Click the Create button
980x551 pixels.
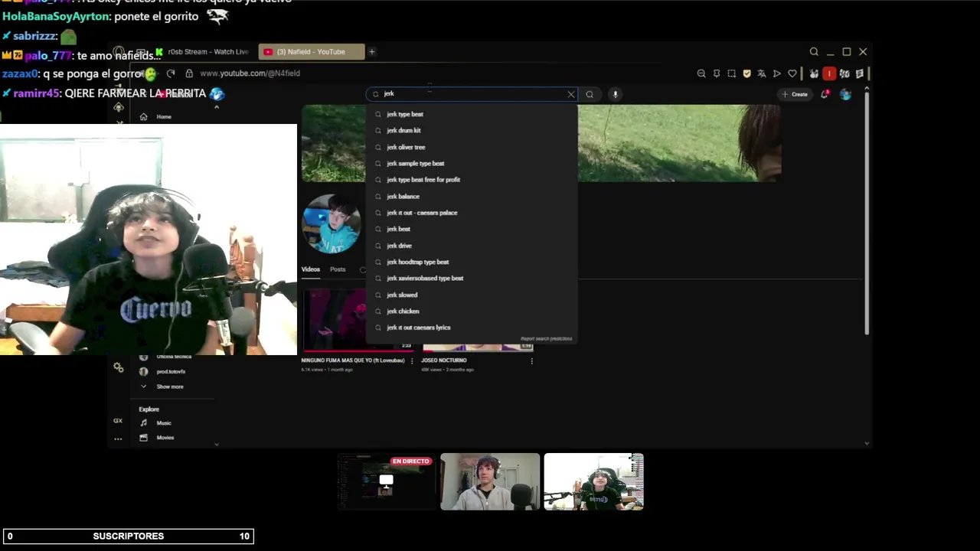coord(795,94)
